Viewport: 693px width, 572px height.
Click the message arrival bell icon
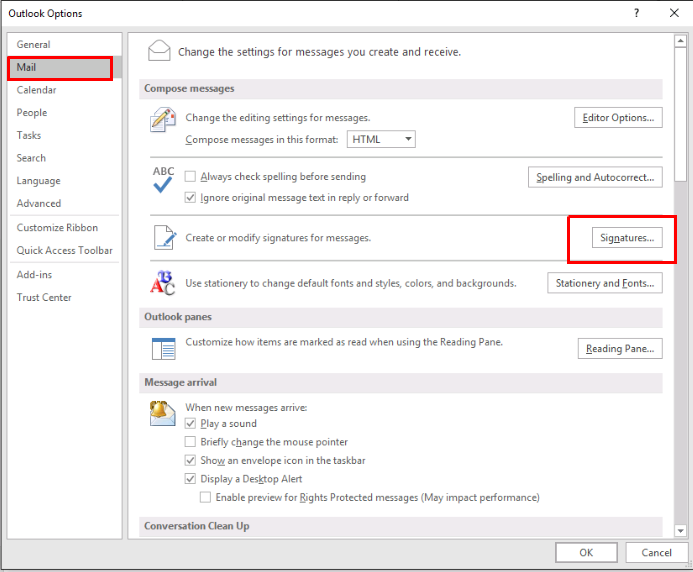click(162, 413)
